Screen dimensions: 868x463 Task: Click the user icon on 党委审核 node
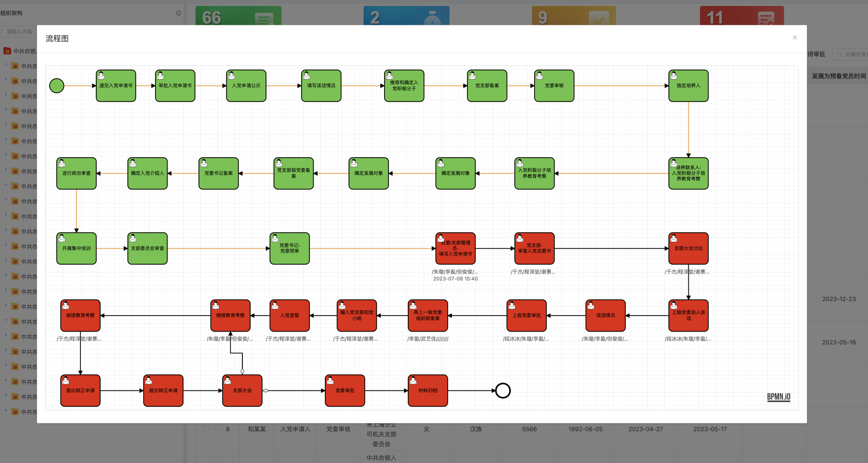pyautogui.click(x=540, y=76)
